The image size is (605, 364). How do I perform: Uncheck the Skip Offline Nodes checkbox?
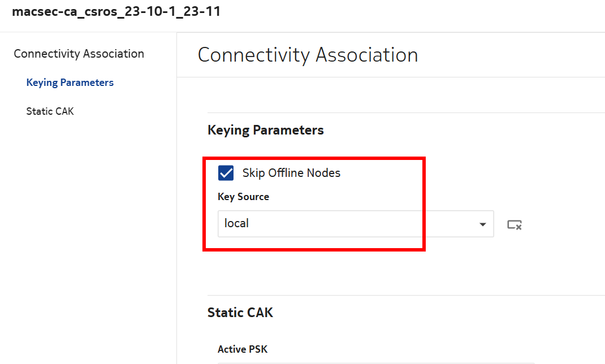click(x=226, y=173)
